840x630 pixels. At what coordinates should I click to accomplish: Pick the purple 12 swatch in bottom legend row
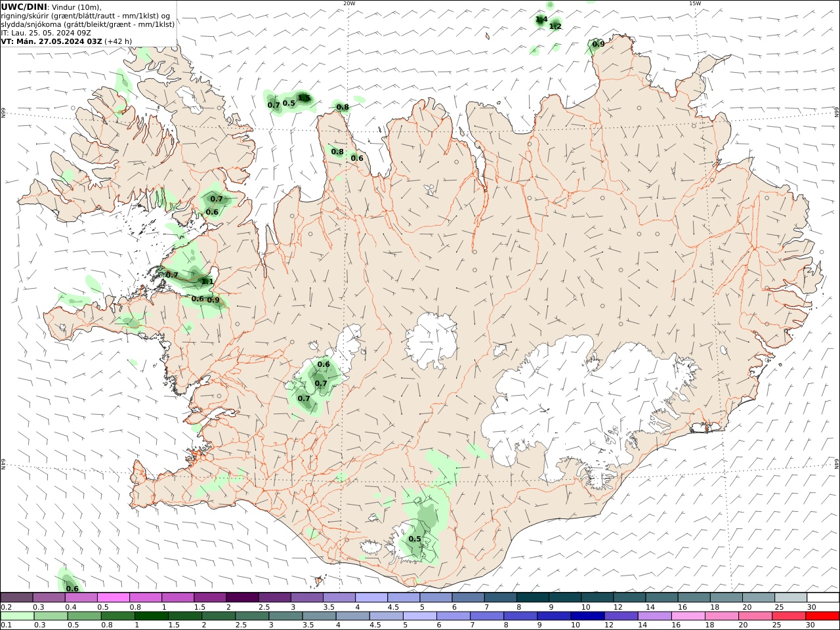pos(621,616)
